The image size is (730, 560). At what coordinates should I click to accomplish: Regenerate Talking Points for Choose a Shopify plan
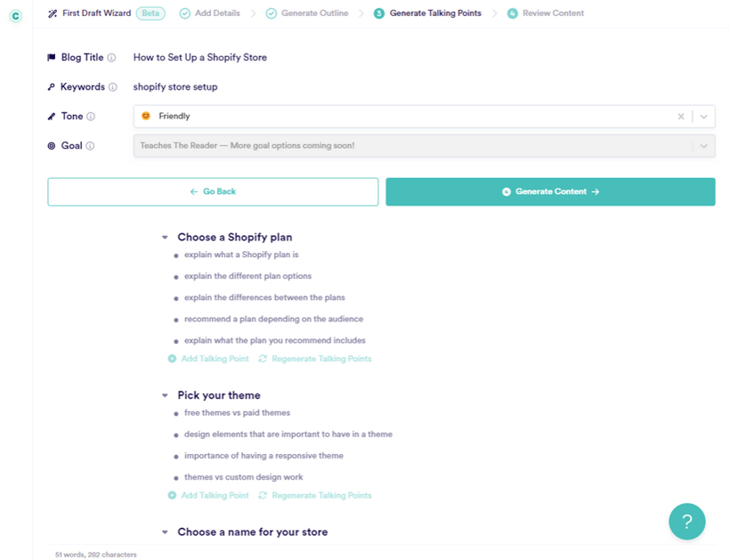coord(315,359)
